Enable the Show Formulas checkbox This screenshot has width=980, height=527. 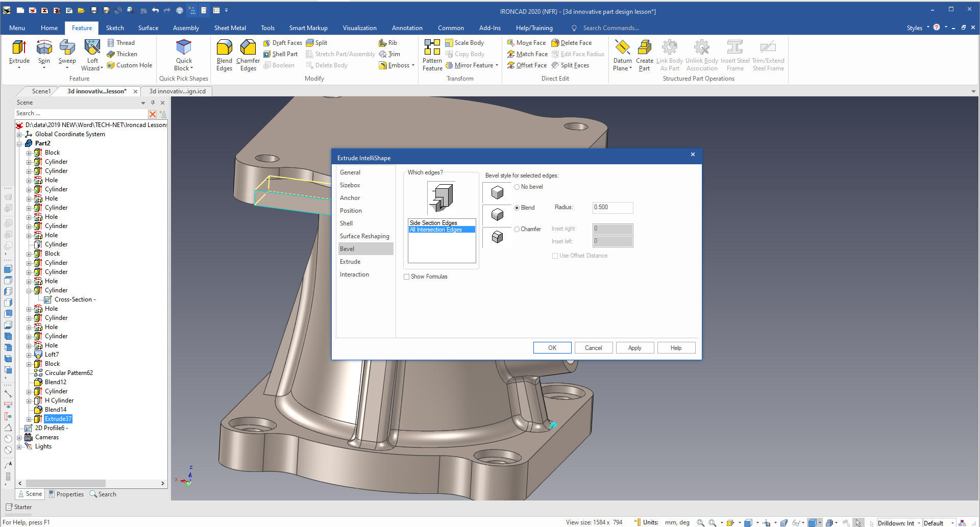(407, 277)
